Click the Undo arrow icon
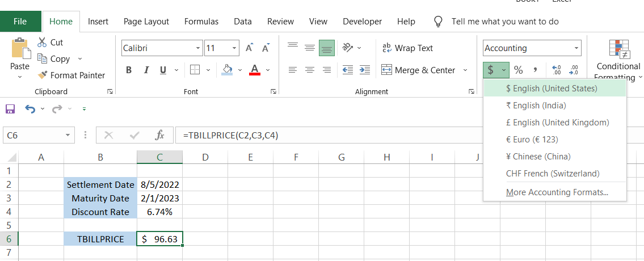The image size is (644, 261). [x=30, y=108]
